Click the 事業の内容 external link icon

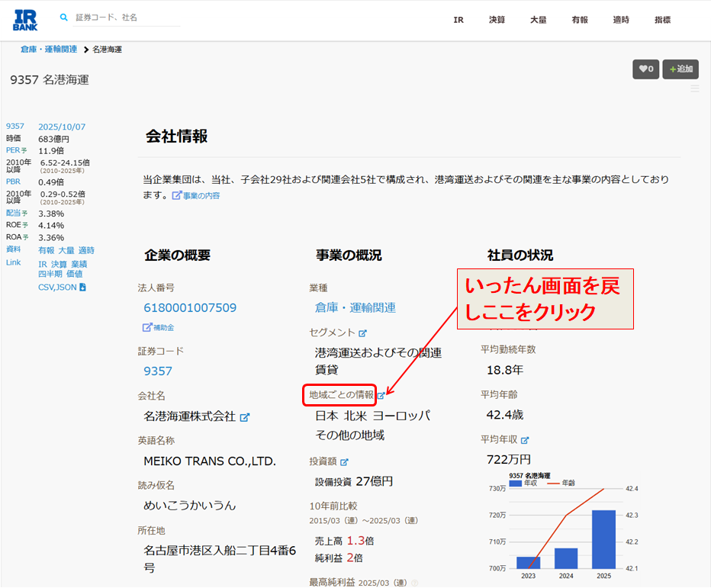point(177,196)
